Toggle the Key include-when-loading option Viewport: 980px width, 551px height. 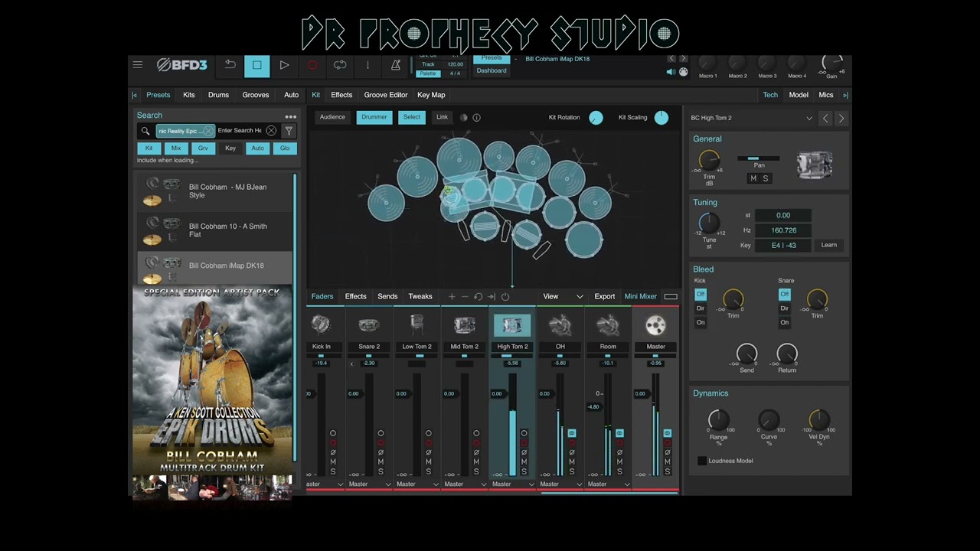coord(230,148)
